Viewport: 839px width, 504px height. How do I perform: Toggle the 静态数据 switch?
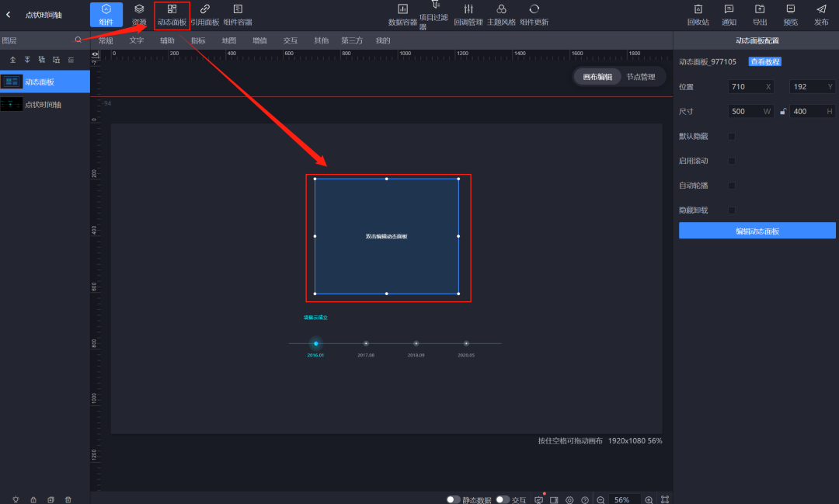[453, 499]
